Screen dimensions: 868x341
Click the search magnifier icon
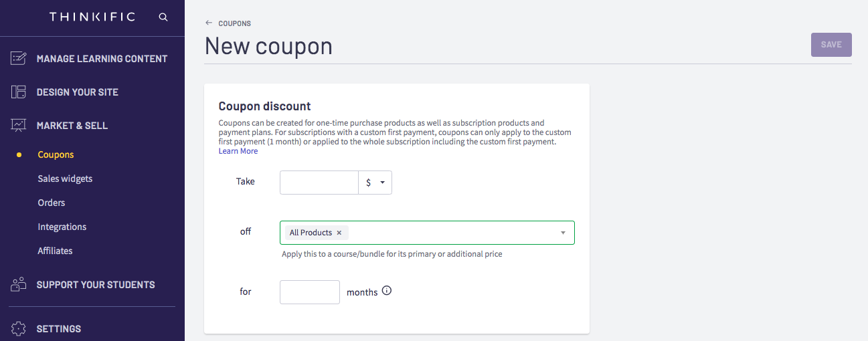163,17
